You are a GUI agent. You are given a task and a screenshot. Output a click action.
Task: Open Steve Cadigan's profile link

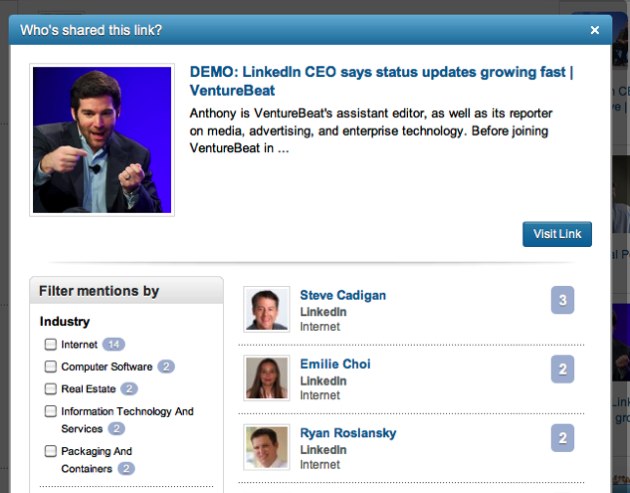[343, 295]
